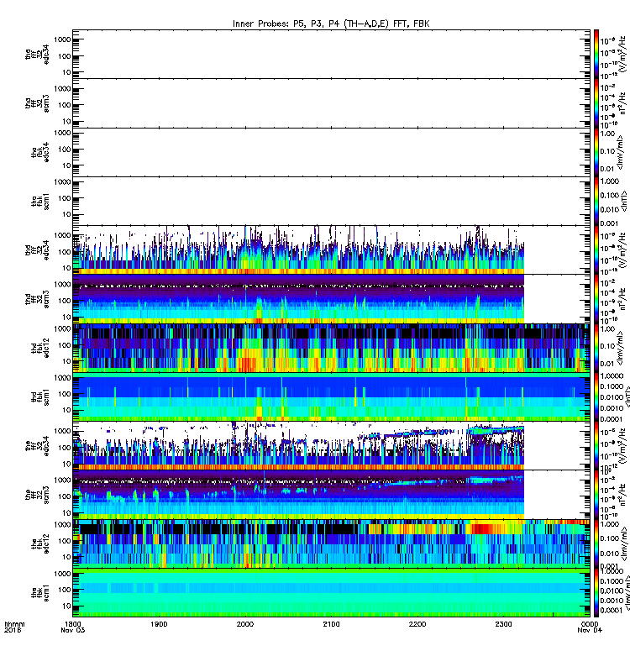Click the color bar beside the the fff edc34 panel
Viewport: 630px width, 672px height.
[596, 446]
